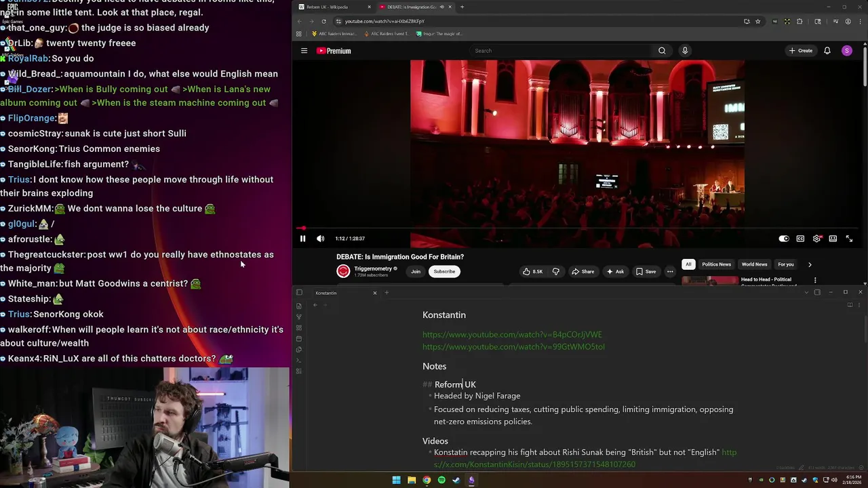Image resolution: width=868 pixels, height=488 pixels.
Task: Select the All filter chip
Action: point(688,264)
